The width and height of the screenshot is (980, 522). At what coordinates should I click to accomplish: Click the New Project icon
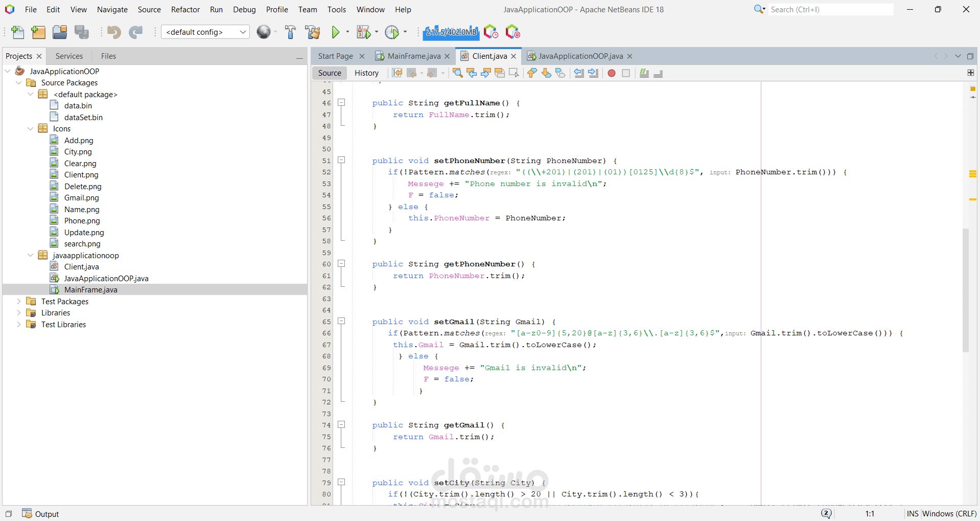click(38, 32)
